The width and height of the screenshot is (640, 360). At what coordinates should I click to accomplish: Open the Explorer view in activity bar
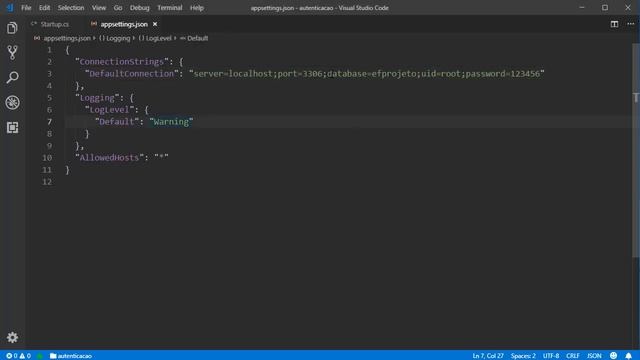coord(12,28)
